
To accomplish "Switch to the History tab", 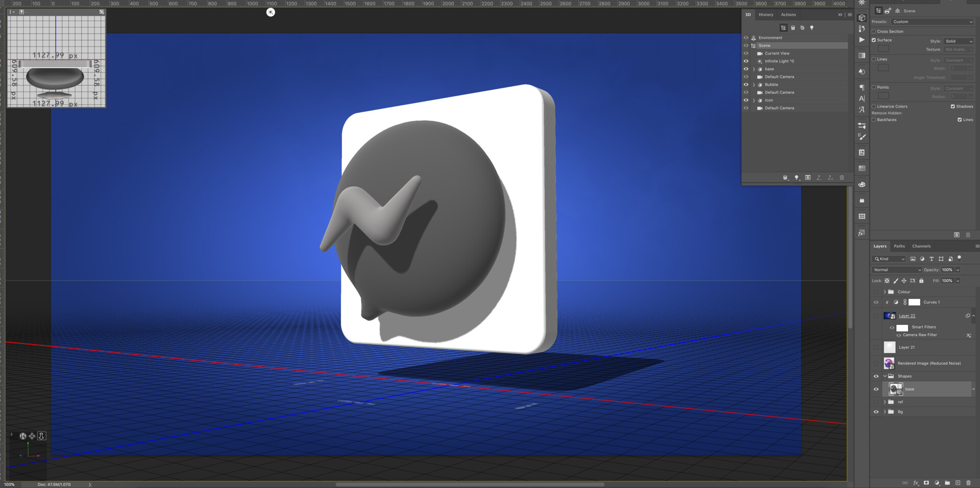I will pyautogui.click(x=766, y=15).
